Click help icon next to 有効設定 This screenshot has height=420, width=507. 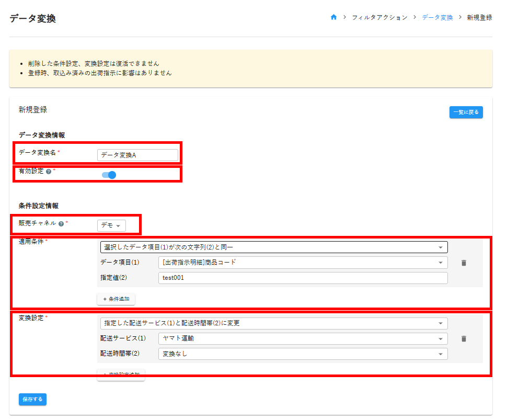coord(49,171)
